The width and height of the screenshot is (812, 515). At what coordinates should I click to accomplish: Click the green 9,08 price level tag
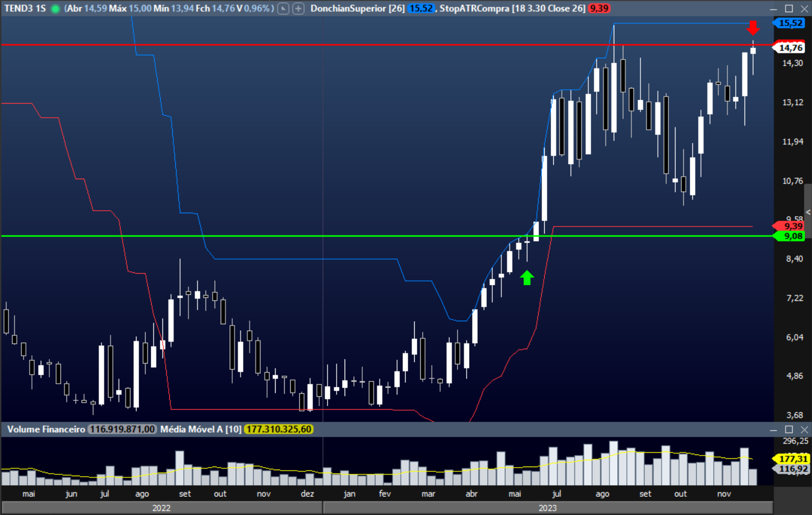tap(793, 236)
